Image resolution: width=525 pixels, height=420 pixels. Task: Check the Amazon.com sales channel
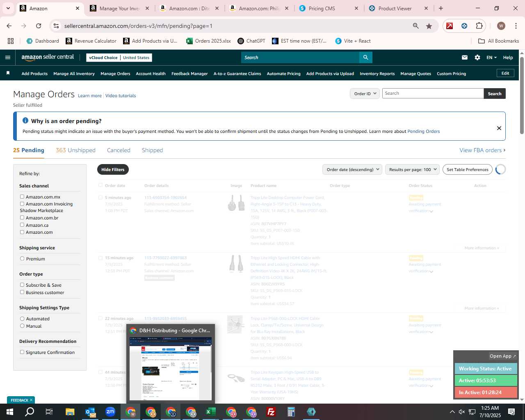click(22, 232)
